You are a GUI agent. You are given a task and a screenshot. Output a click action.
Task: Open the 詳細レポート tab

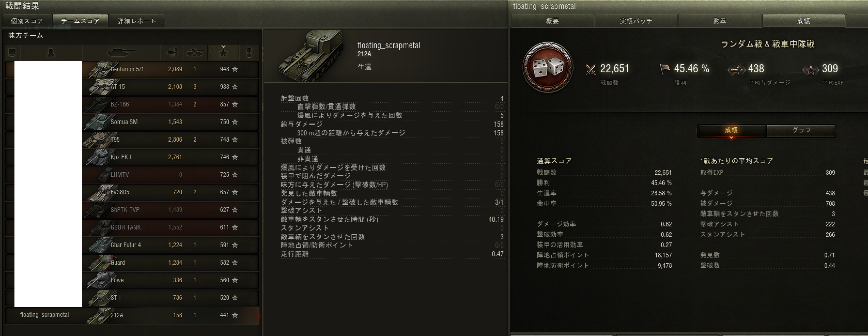137,21
